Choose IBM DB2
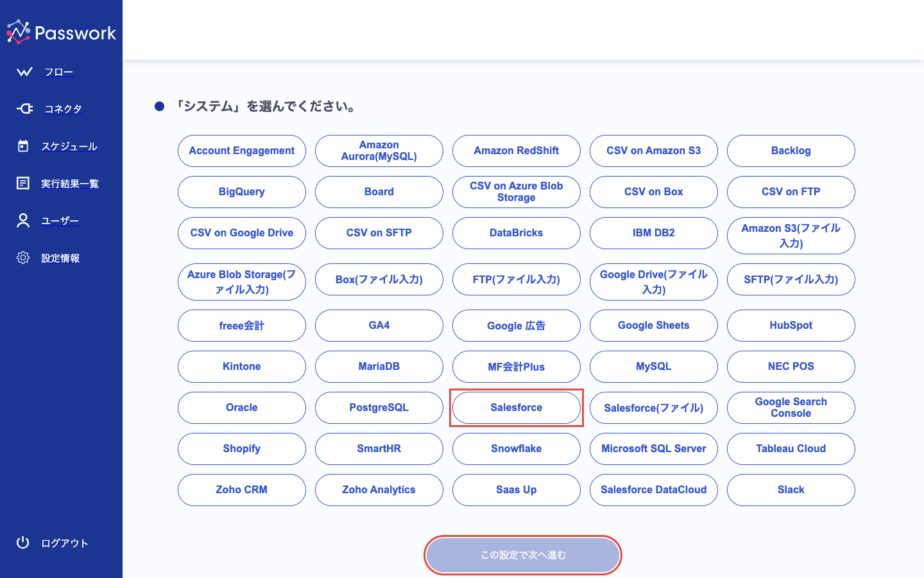The width and height of the screenshot is (924, 578). coord(654,233)
